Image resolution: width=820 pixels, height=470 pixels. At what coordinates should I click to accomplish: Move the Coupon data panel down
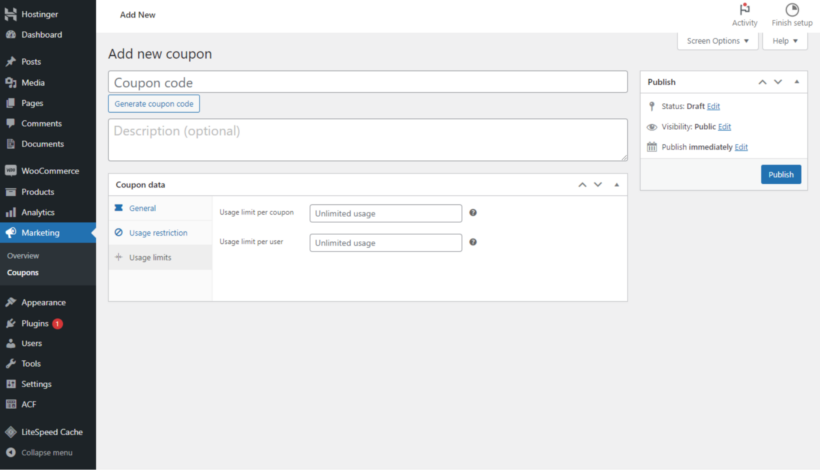598,185
